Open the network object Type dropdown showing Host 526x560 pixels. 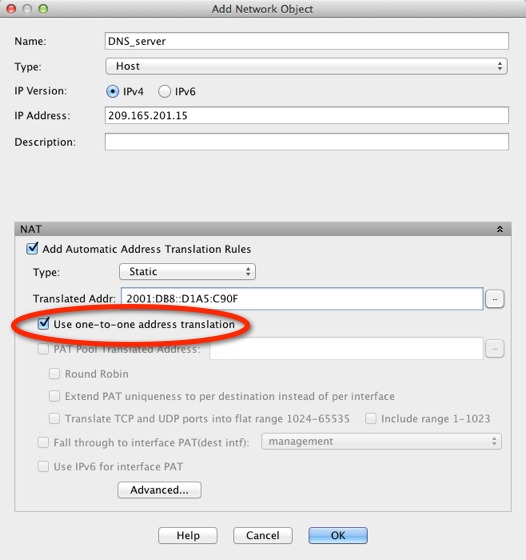coord(306,66)
